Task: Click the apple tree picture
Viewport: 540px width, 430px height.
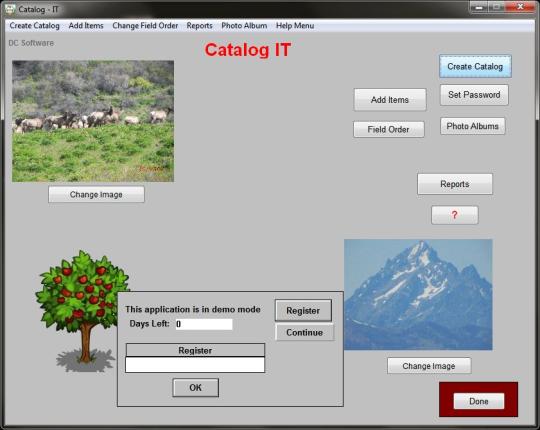Action: coord(83,311)
